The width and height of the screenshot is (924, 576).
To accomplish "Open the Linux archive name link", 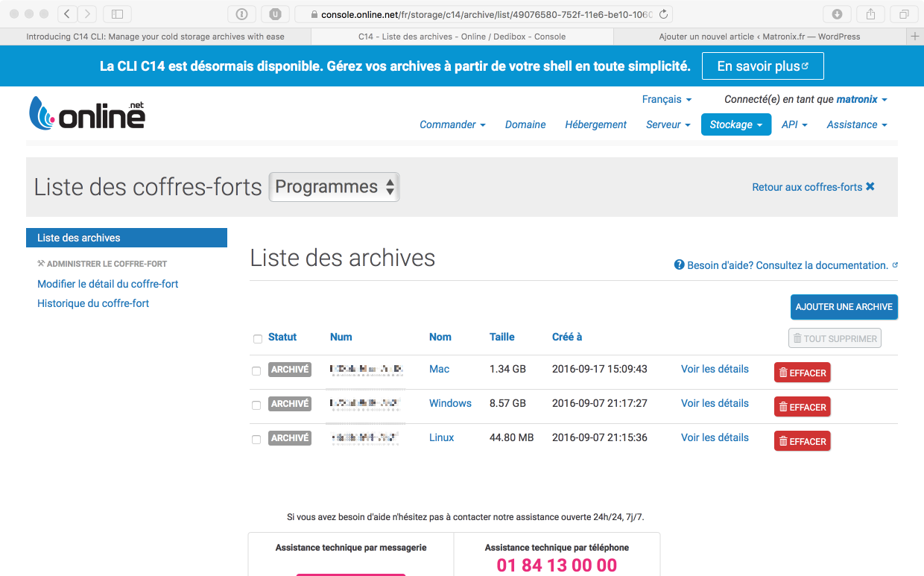I will pos(442,437).
